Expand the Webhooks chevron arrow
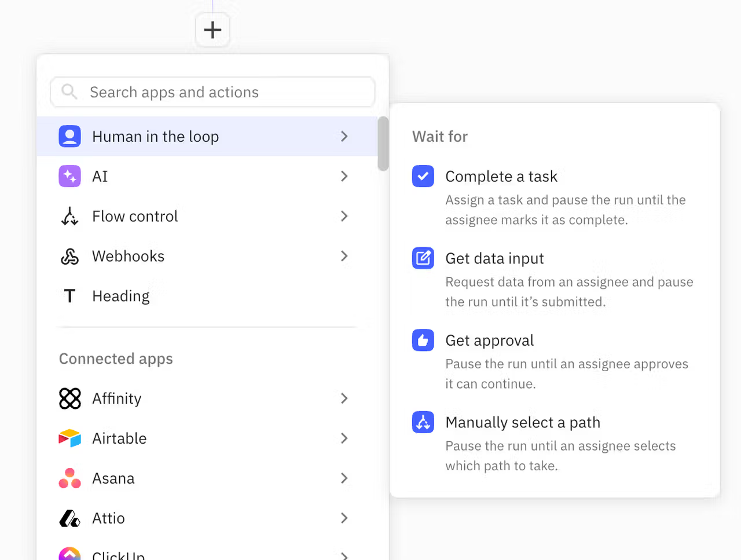 click(344, 256)
